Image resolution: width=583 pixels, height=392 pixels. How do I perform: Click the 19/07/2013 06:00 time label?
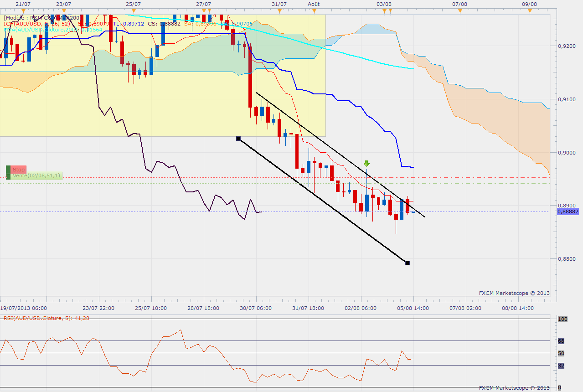[23, 308]
